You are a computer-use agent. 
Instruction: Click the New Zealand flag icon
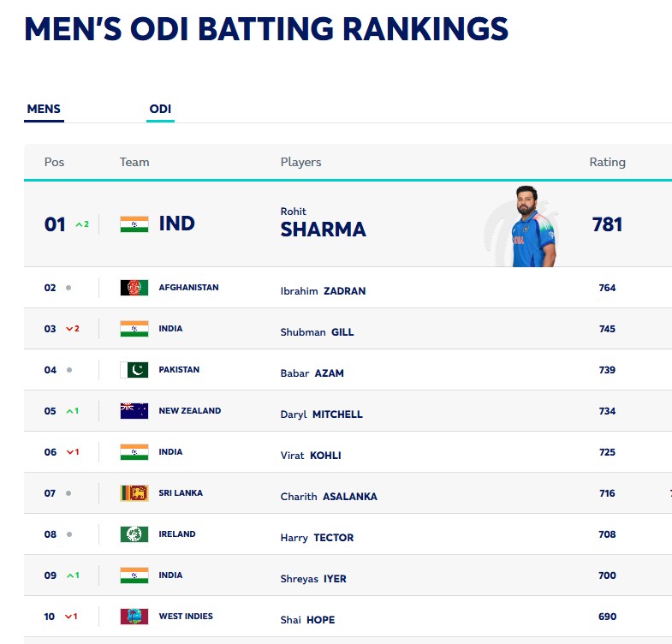click(134, 411)
